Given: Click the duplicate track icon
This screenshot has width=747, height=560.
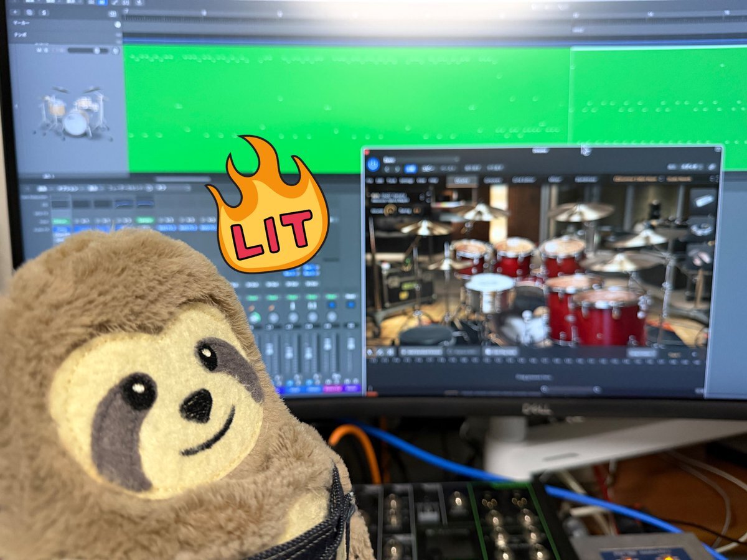Looking at the screenshot, I should pyautogui.click(x=31, y=12).
